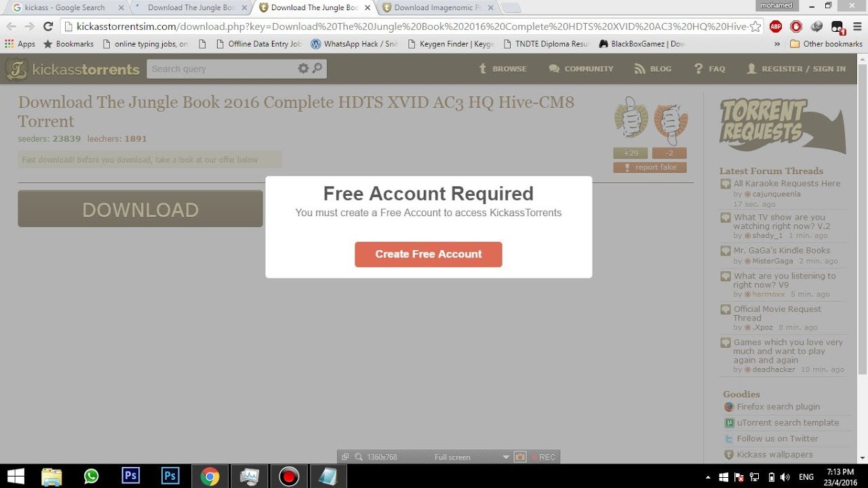The image size is (868, 488).
Task: Open Keygen Finder bookmark
Action: 451,43
